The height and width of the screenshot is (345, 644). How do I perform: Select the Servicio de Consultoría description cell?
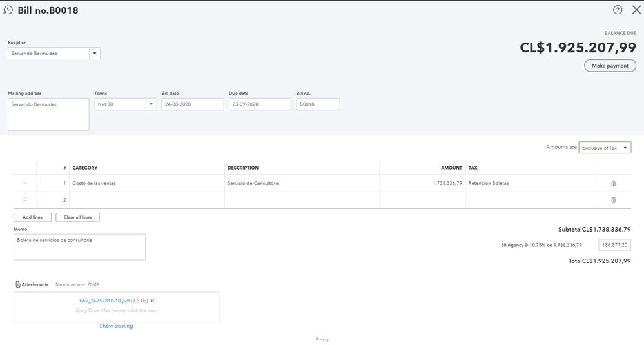302,183
